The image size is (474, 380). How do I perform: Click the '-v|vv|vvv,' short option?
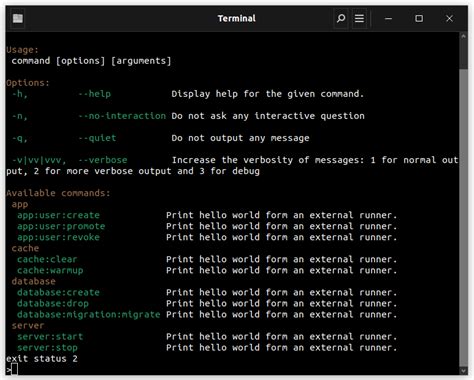tap(39, 160)
